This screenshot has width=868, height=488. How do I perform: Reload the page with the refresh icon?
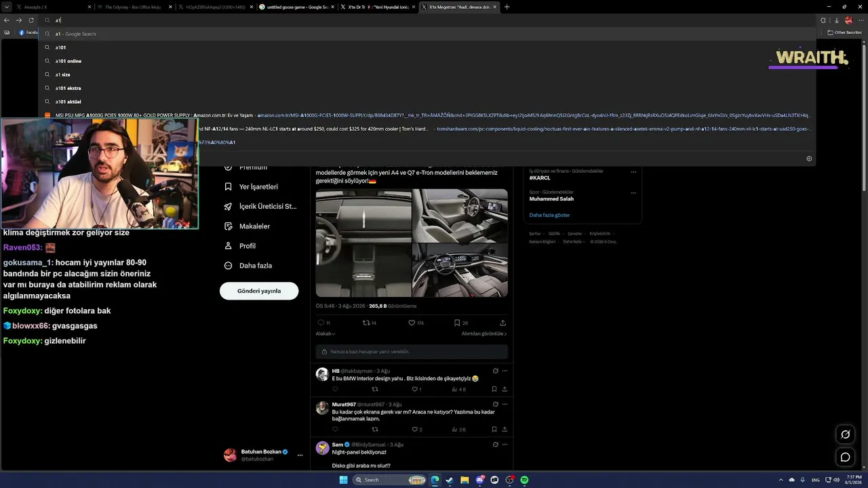pos(31,20)
